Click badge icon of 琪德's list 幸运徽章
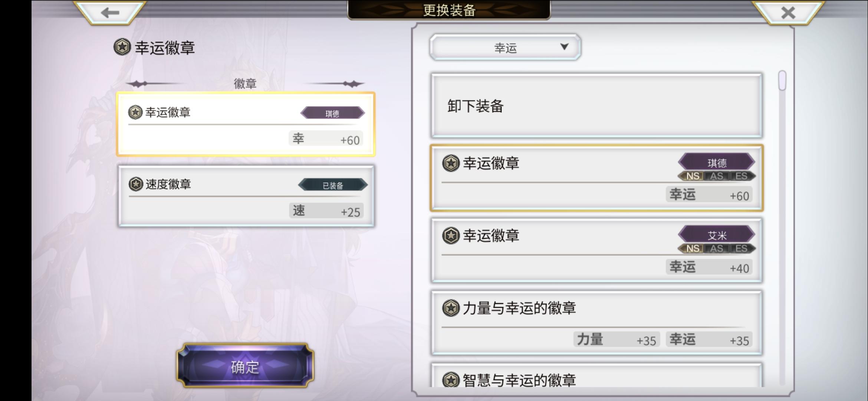This screenshot has height=401, width=868. (451, 163)
